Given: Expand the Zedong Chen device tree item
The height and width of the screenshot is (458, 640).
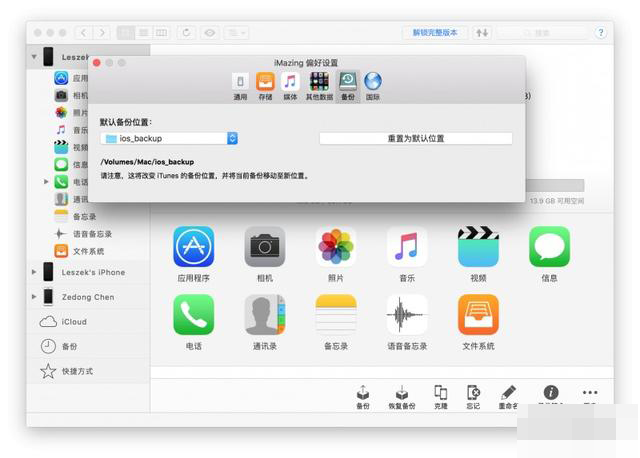Looking at the screenshot, I should click(x=34, y=297).
